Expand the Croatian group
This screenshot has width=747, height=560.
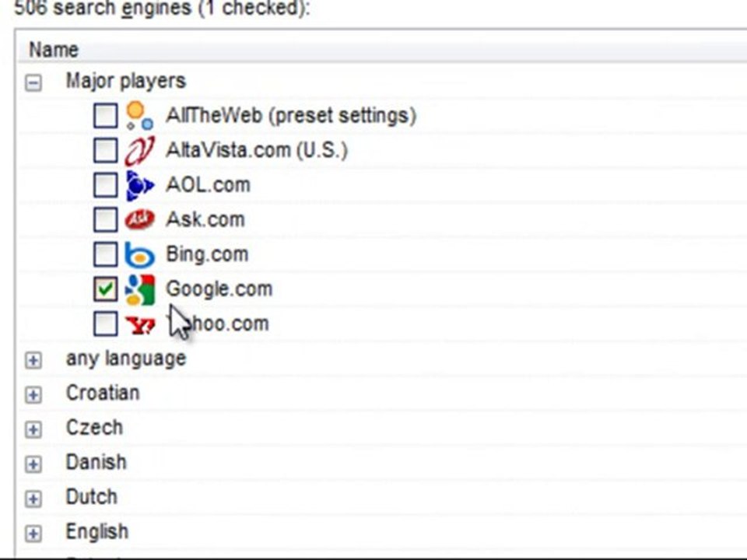pyautogui.click(x=33, y=395)
